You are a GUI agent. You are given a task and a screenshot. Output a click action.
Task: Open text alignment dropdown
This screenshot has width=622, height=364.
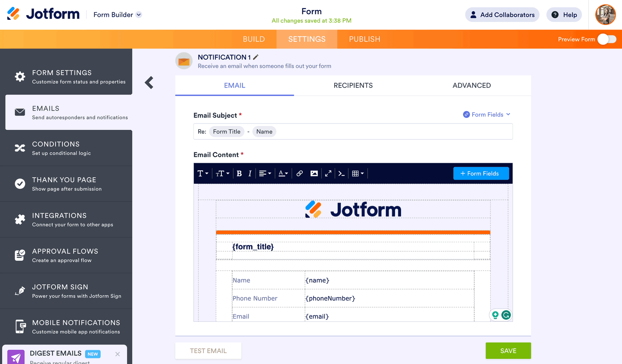click(x=265, y=173)
